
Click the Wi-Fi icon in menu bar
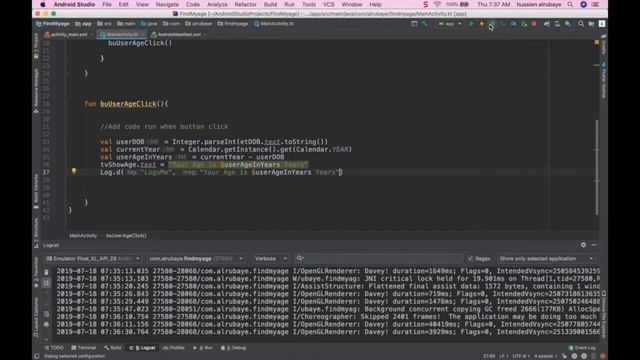(437, 4)
